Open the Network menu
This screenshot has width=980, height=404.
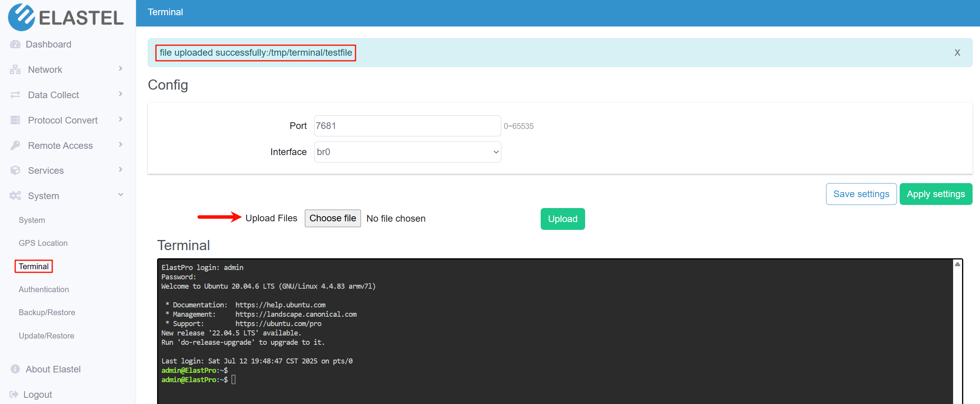45,70
